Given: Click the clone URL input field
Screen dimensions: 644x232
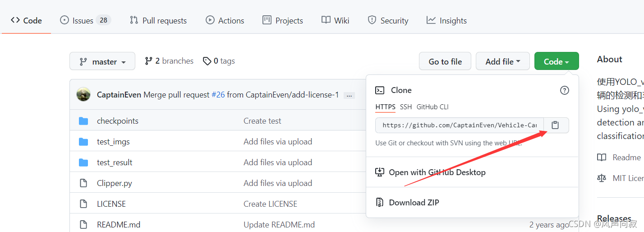Looking at the screenshot, I should coord(460,125).
